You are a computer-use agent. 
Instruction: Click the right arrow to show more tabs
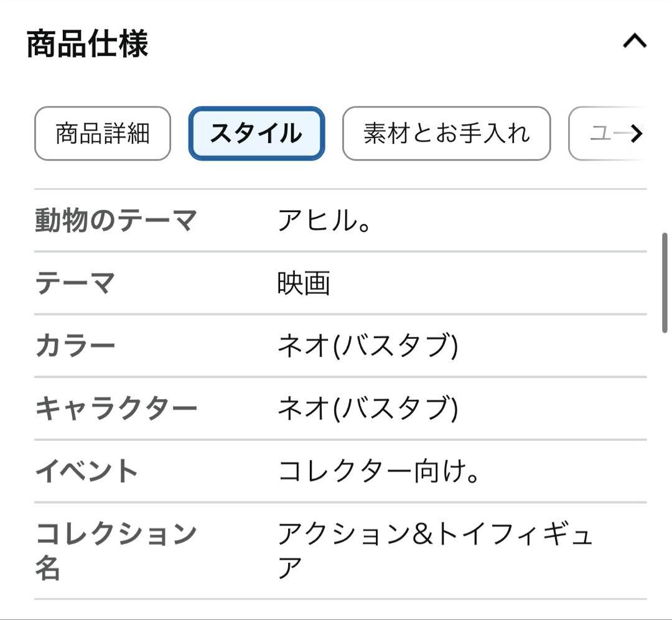pos(637,134)
